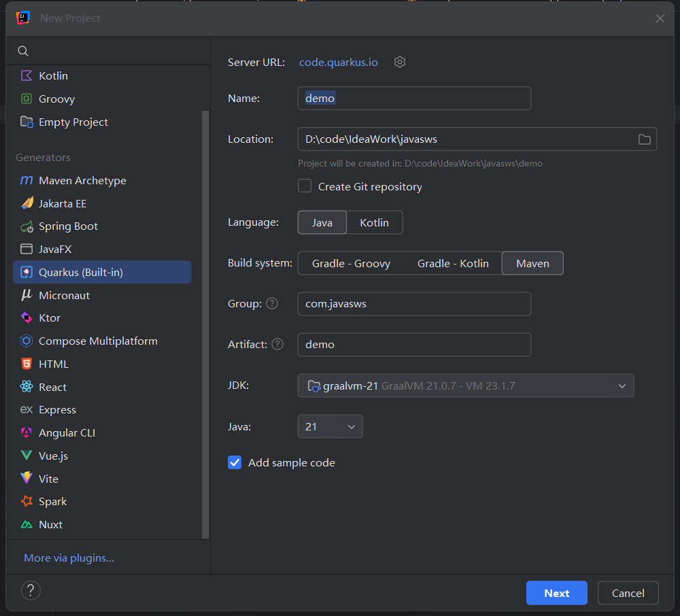Select Nuxt generator label
Viewport: 680px width, 616px height.
tap(51, 524)
